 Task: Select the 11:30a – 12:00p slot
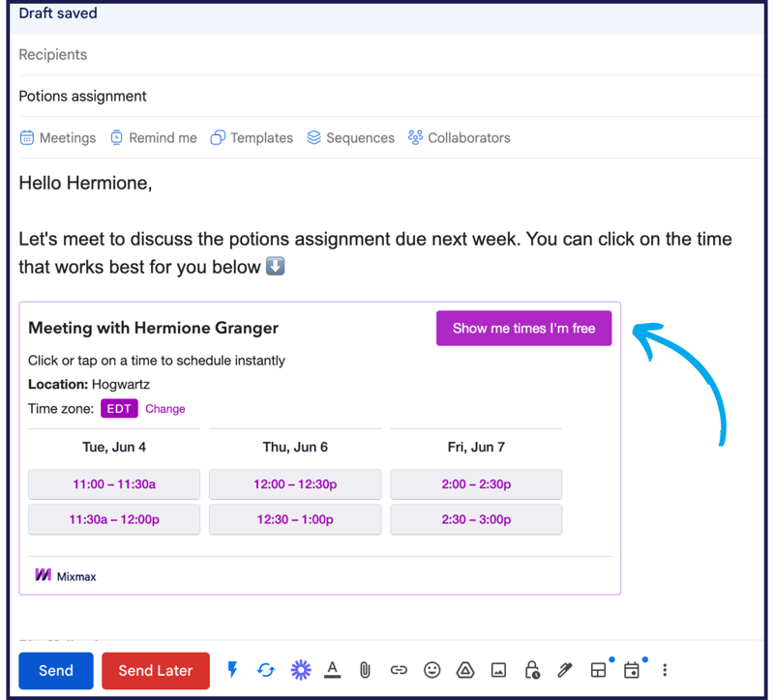tap(114, 519)
